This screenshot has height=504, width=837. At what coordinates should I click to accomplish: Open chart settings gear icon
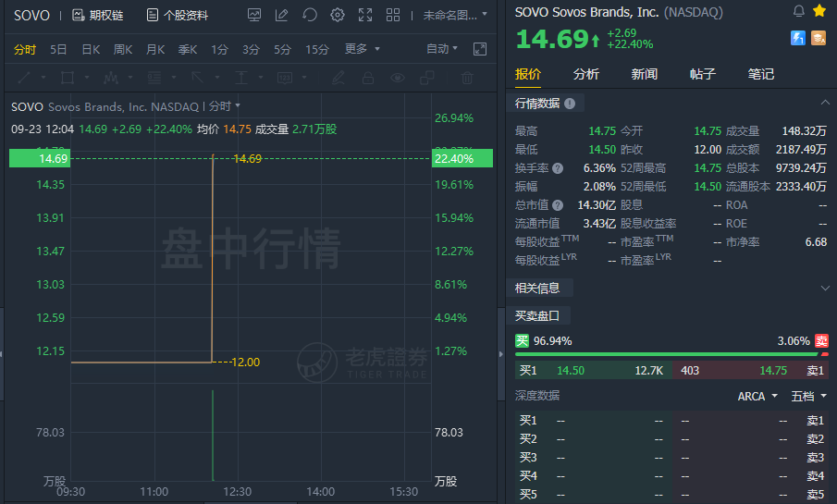click(338, 15)
